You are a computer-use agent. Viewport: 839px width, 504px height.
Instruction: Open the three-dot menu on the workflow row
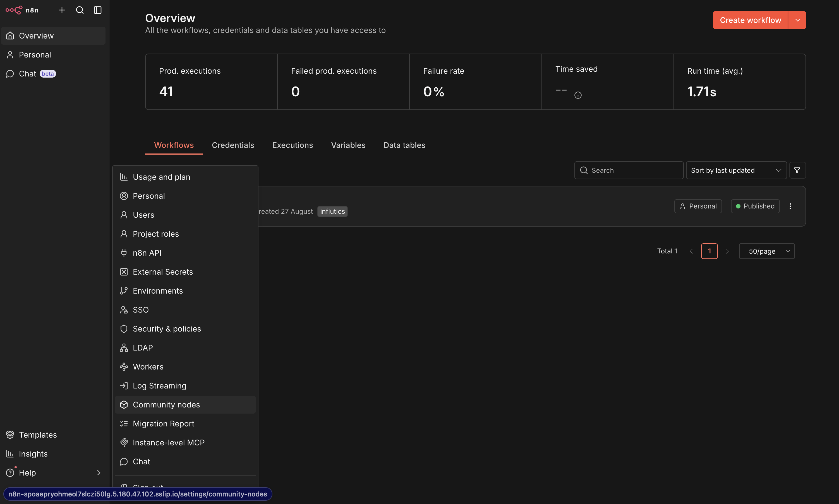790,206
